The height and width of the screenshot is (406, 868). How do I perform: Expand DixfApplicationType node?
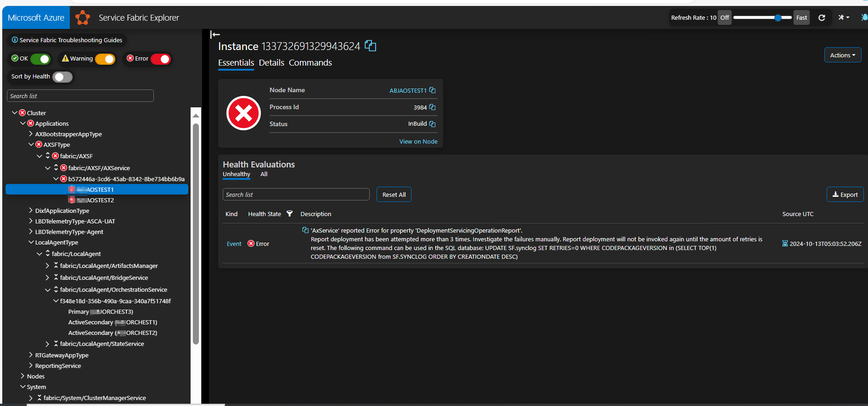click(31, 211)
